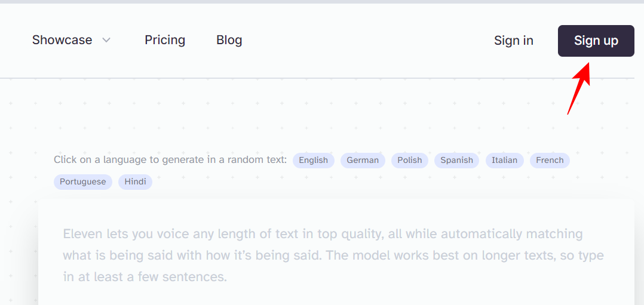Screen dimensions: 644x305
Task: Go to the Pricing page
Action: click(165, 41)
